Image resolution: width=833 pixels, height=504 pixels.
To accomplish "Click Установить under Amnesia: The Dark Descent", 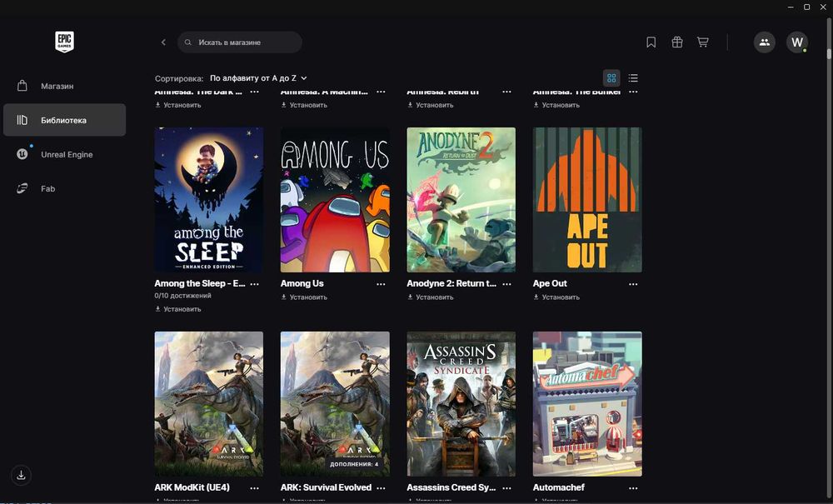I will (178, 105).
